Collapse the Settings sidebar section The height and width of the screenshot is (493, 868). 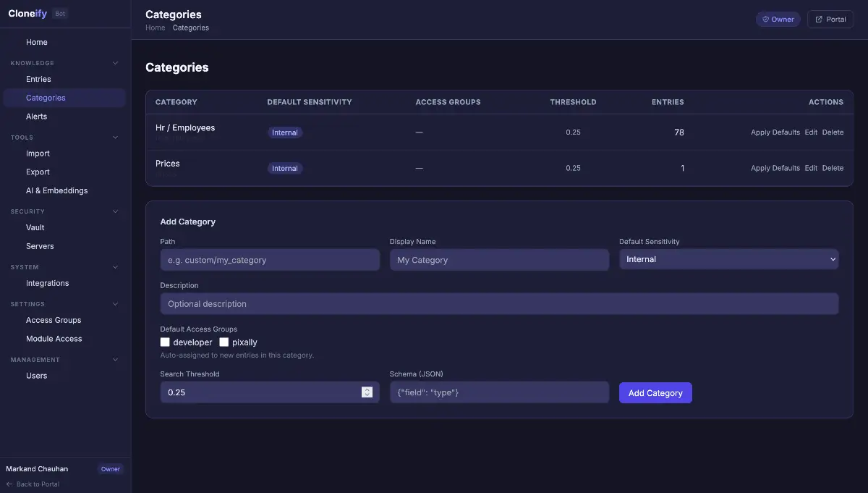point(116,304)
